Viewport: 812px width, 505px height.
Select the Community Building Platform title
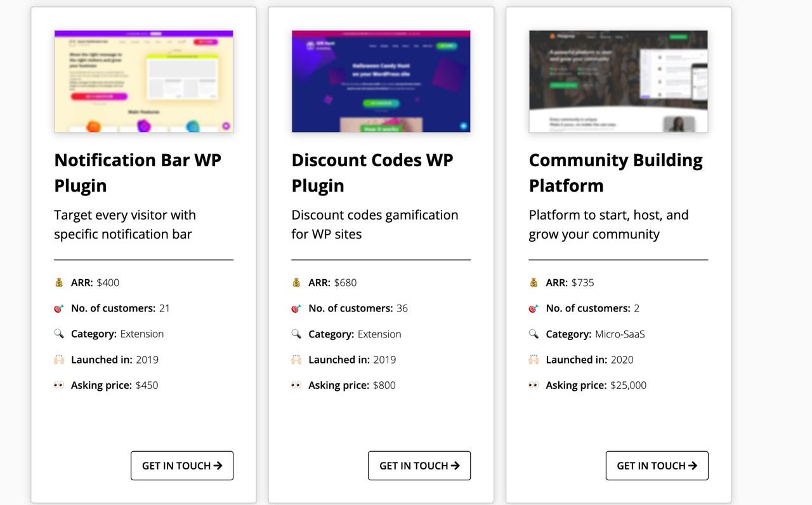point(615,173)
